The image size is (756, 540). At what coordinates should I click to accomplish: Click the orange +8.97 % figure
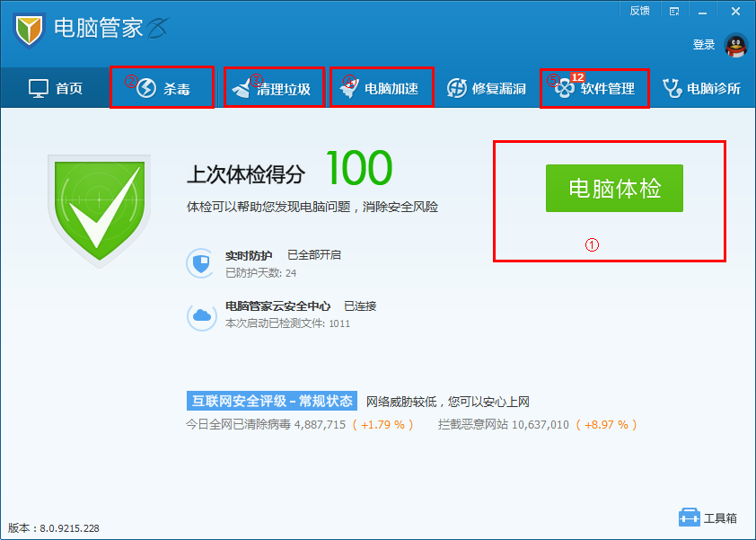tap(607, 425)
